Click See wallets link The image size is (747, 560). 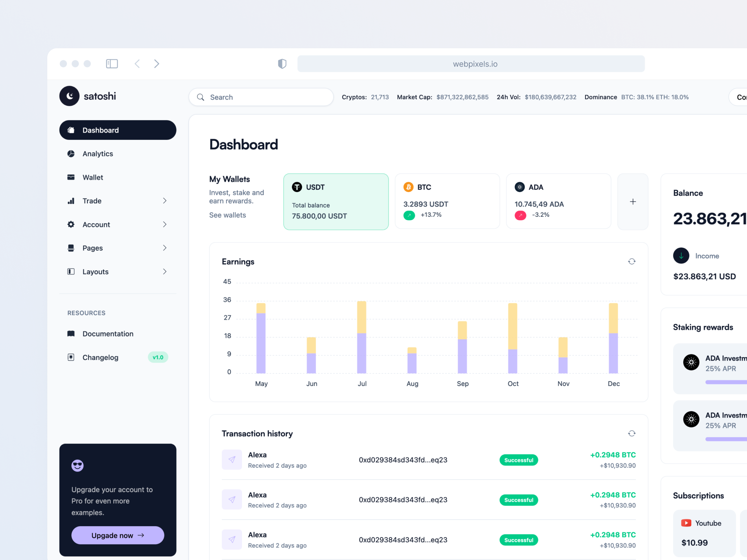pyautogui.click(x=228, y=215)
